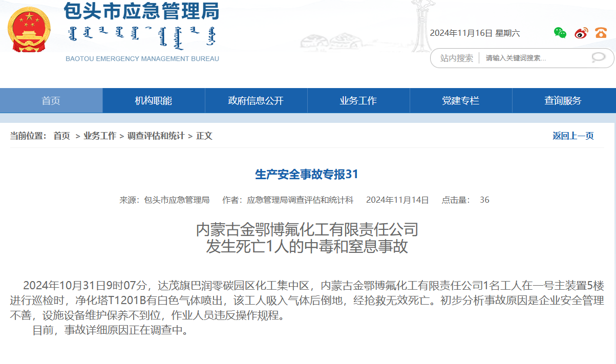Click the blue title 生产安全事故专报31

click(307, 174)
